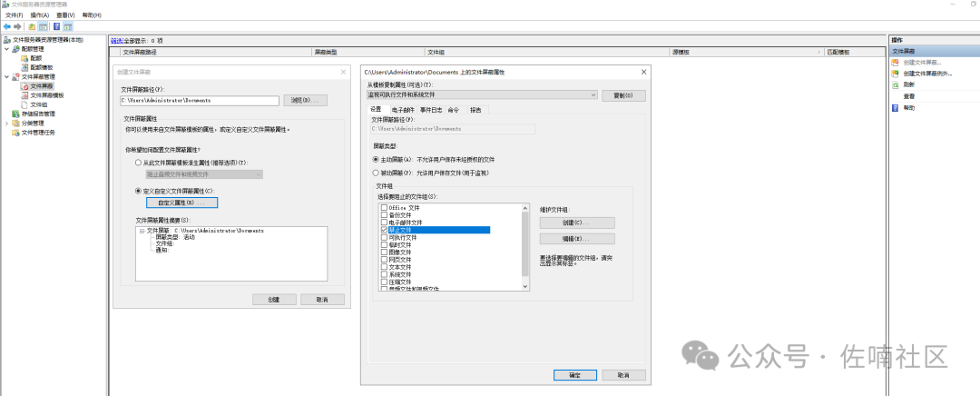Screen dimensions: 980x396
Task: Switch to the 事件日志 tab
Action: [431, 110]
